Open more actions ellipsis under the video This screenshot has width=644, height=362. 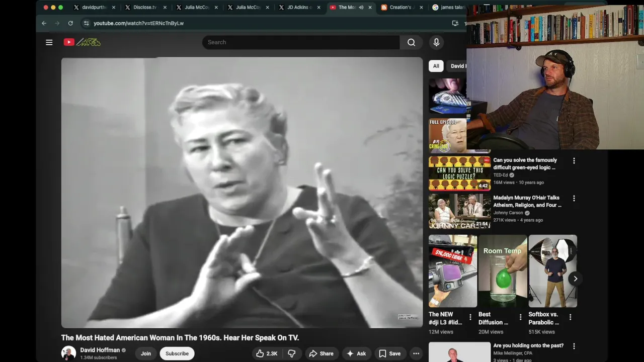click(x=416, y=353)
